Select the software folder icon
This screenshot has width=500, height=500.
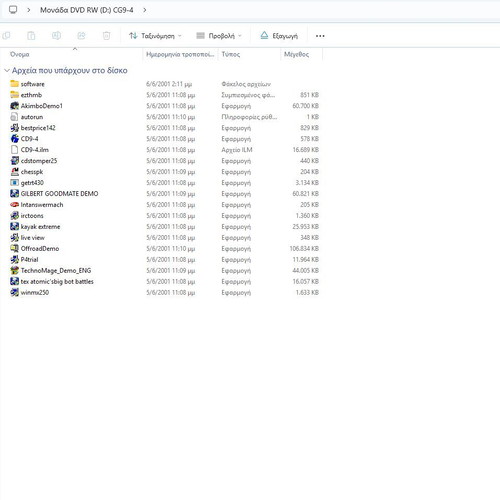point(14,84)
